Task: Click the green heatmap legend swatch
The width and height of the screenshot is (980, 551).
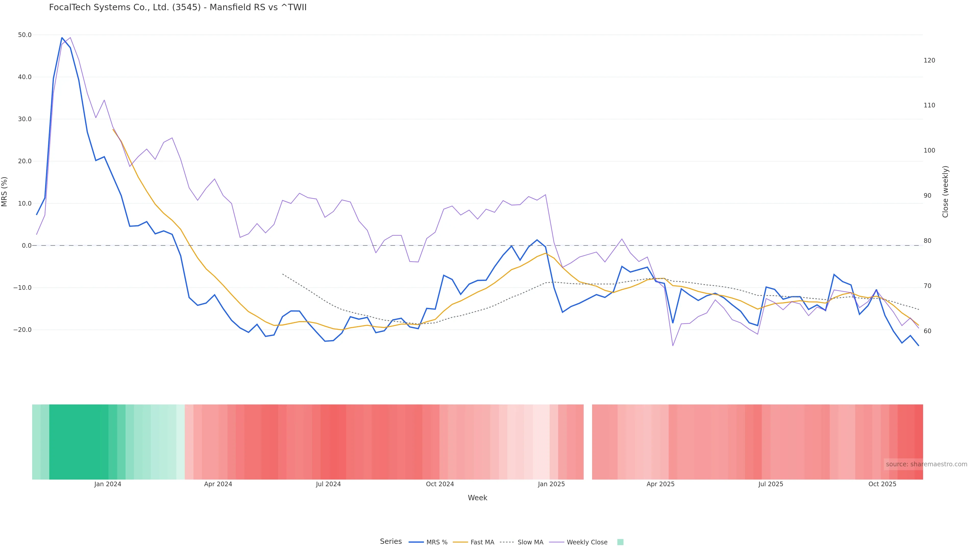Action: (x=620, y=542)
